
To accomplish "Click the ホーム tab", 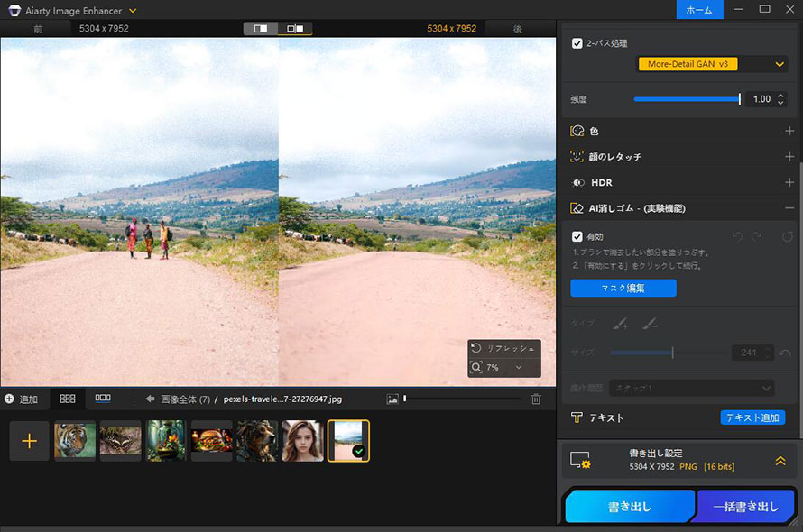I will click(x=698, y=10).
